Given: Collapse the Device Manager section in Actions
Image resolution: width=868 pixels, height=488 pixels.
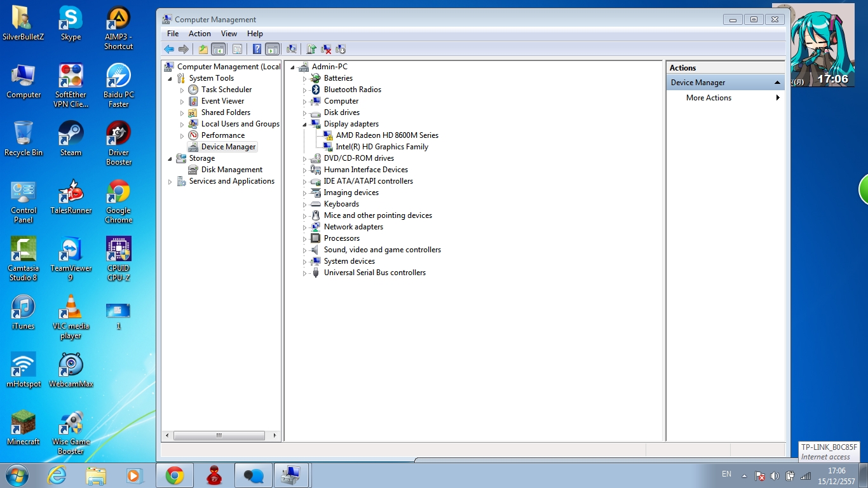Looking at the screenshot, I should (x=777, y=83).
